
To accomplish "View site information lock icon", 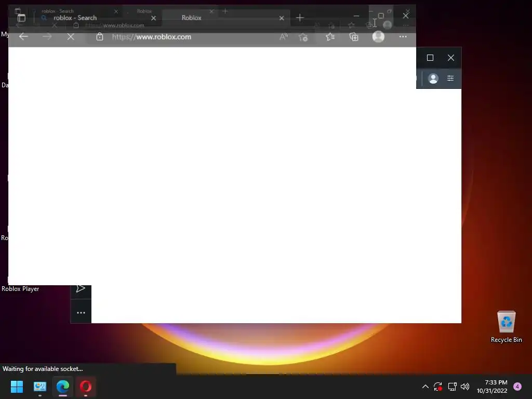I will [99, 37].
